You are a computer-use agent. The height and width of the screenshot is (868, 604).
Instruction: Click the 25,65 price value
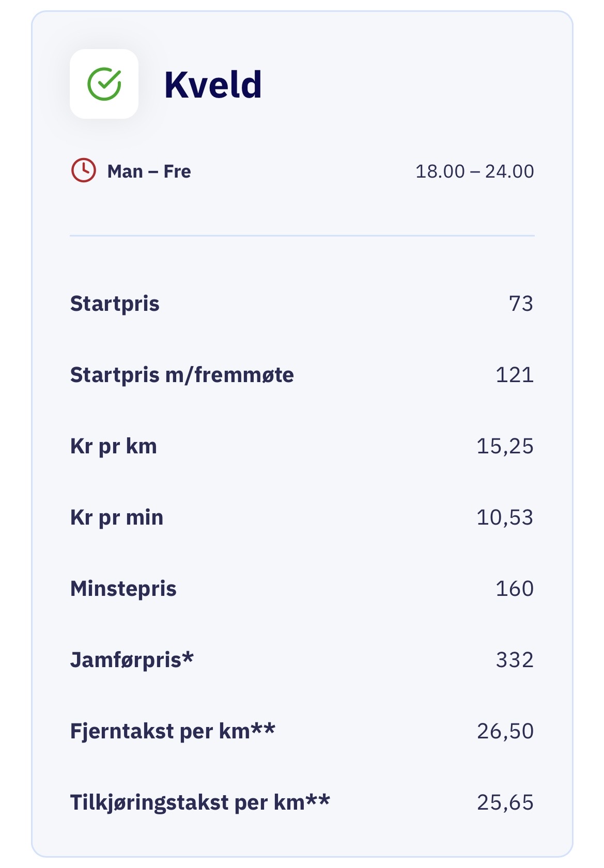505,802
